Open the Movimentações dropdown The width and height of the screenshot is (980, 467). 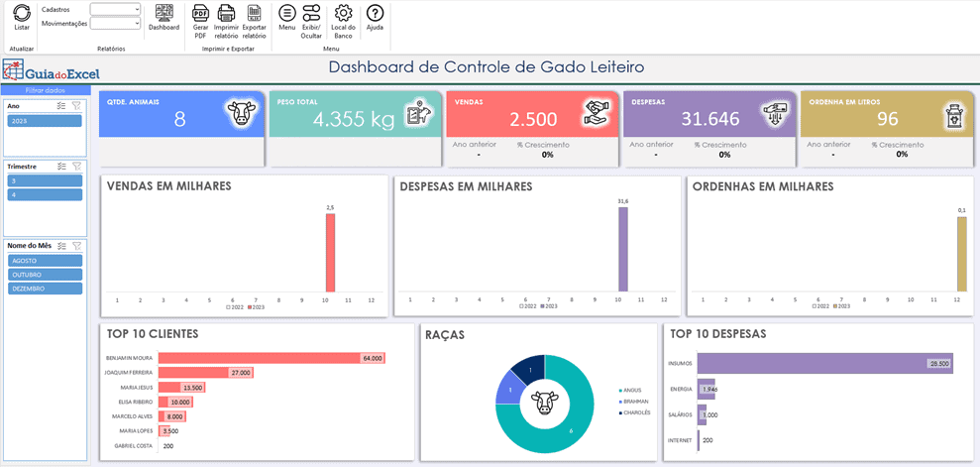tap(116, 23)
